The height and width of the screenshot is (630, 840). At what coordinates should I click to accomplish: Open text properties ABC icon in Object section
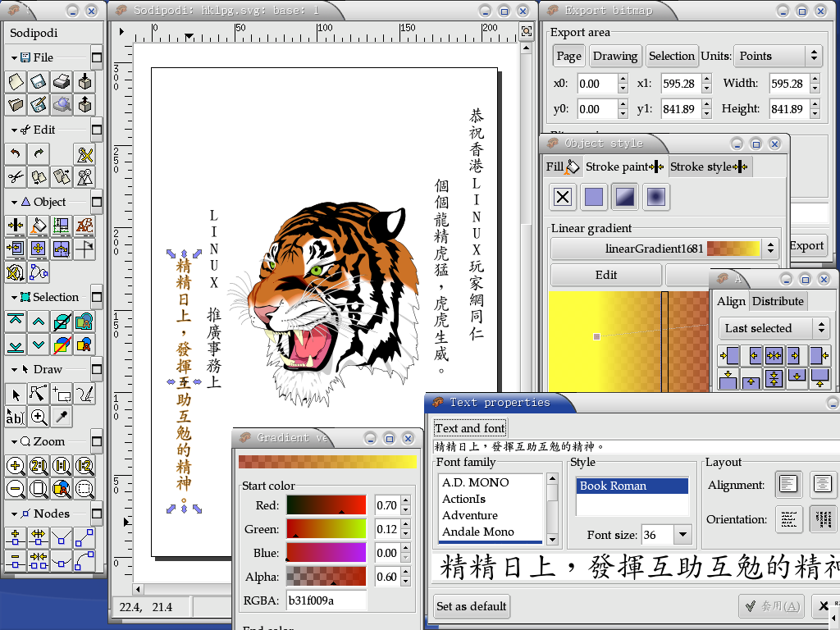[84, 226]
